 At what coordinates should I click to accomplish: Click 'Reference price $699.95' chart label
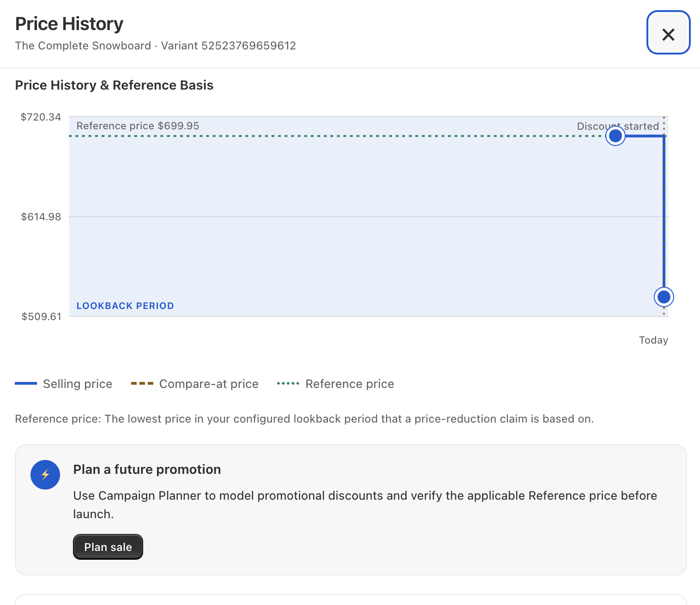pos(138,126)
